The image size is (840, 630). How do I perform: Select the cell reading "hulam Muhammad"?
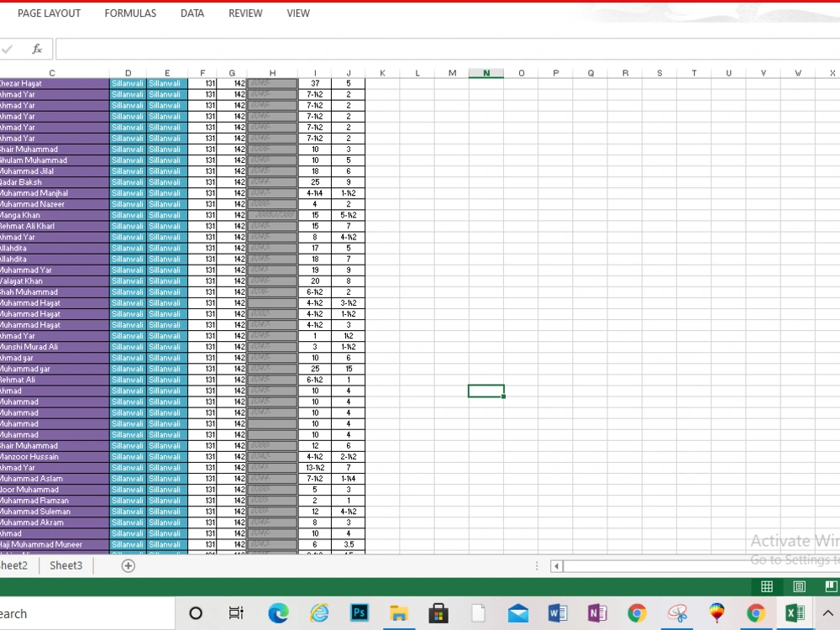click(x=55, y=160)
